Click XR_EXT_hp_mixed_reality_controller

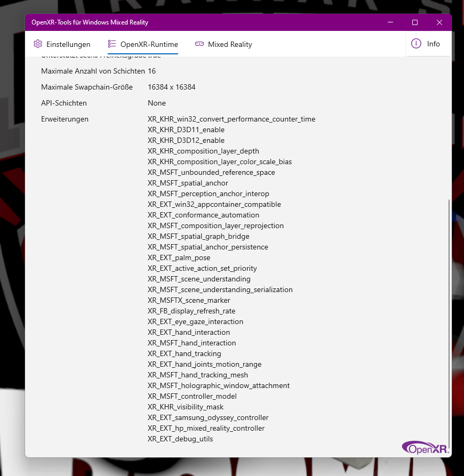tap(206, 429)
